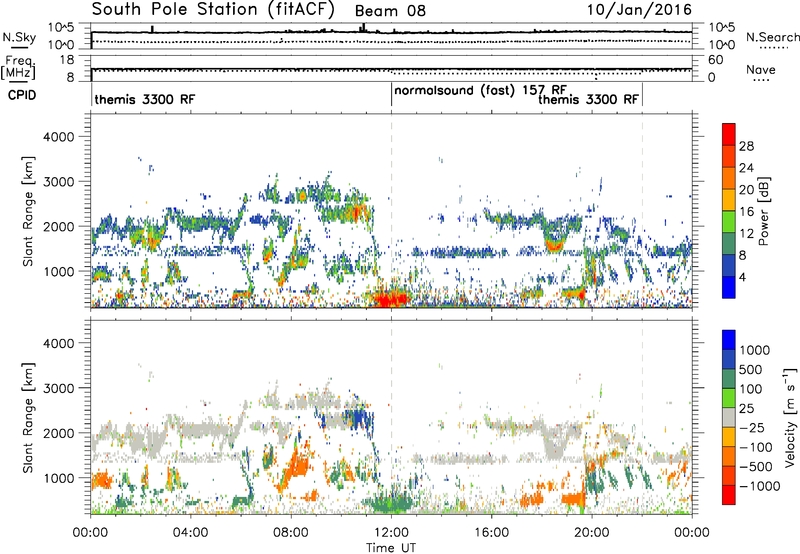800x554 pixels.
Task: Click the '04:00' time axis tick label
Action: [x=190, y=533]
